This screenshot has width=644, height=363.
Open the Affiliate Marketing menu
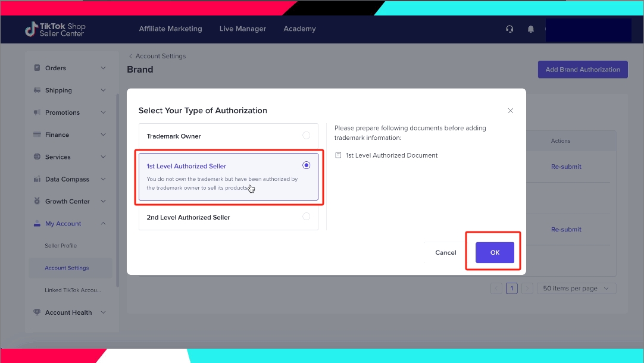coord(170,29)
